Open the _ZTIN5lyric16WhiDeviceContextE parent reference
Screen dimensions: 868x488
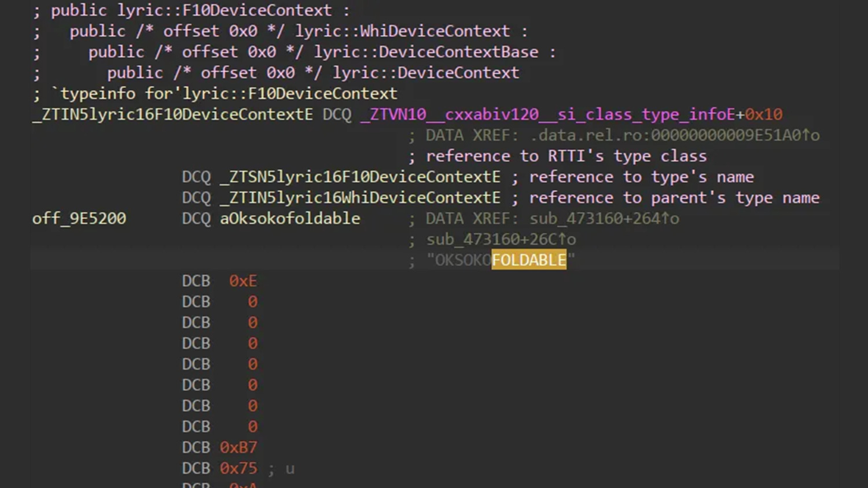coord(360,198)
